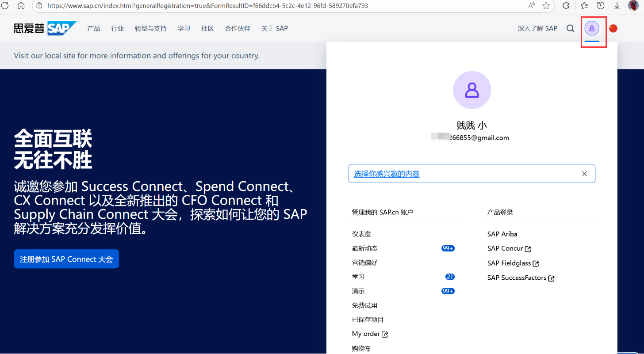Open the 选择你感兴趣的内容 link
This screenshot has height=354, width=644.
tap(387, 174)
